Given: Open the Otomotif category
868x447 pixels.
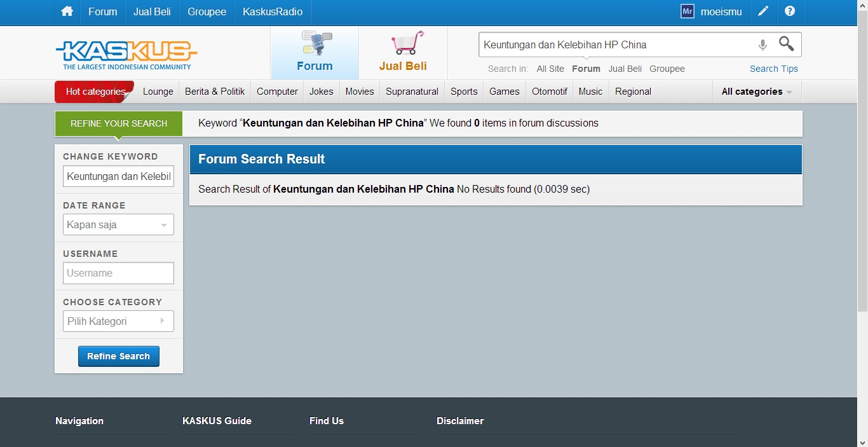Looking at the screenshot, I should [x=550, y=92].
